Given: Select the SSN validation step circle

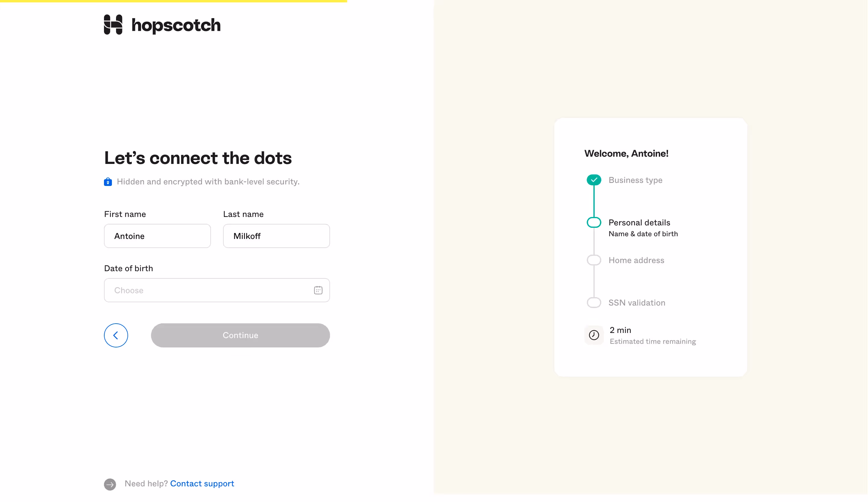Looking at the screenshot, I should click(594, 302).
